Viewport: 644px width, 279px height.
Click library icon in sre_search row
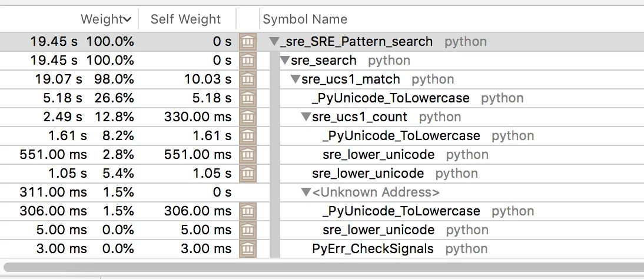pyautogui.click(x=248, y=61)
